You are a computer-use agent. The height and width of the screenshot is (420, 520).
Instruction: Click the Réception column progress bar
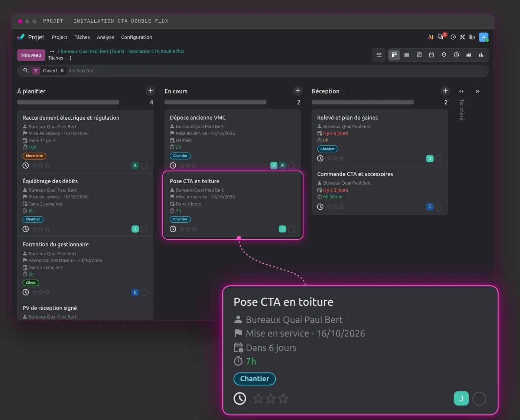(x=363, y=102)
